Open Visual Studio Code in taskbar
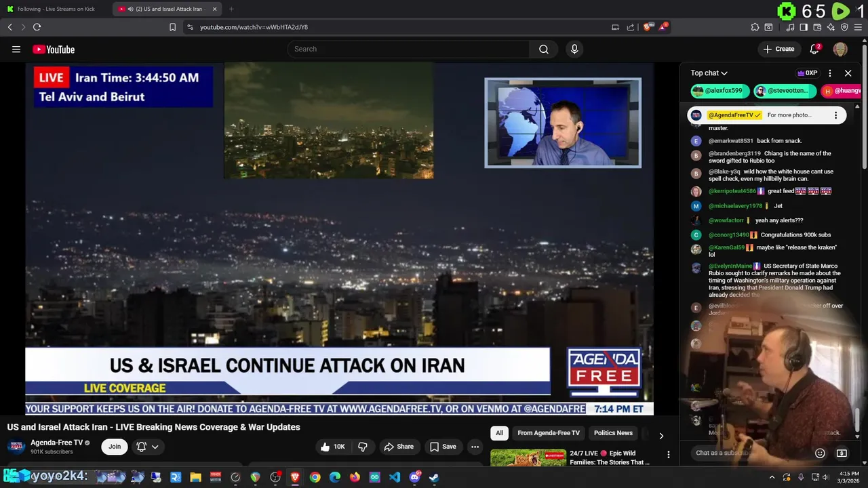Screen dimensions: 868x488 point(395,477)
